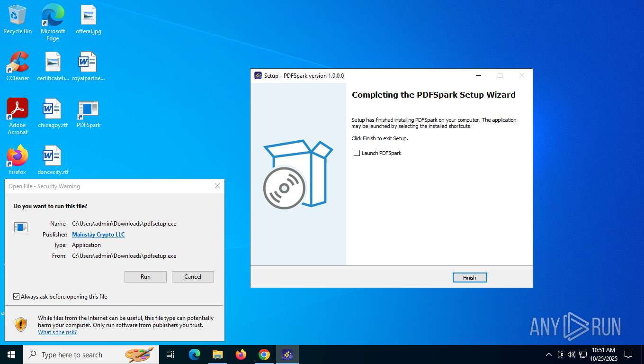644x364 pixels.
Task: Minimize the PDFSpark Setup window
Action: coord(479,76)
